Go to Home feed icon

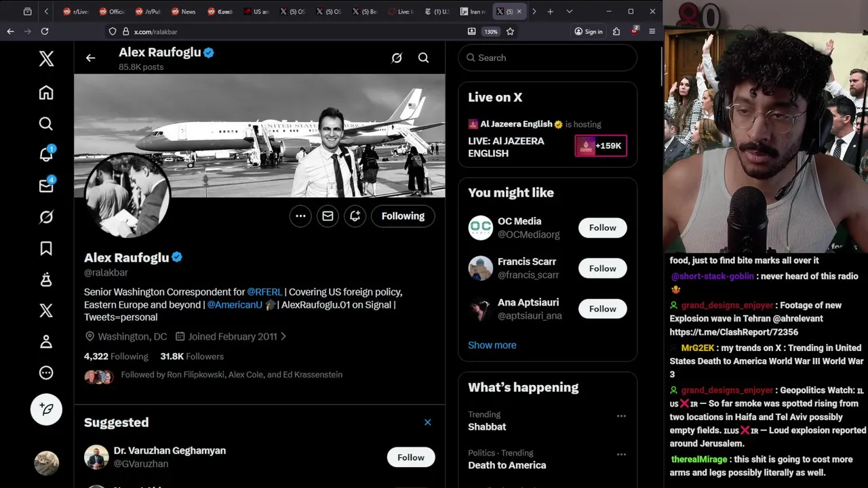click(46, 92)
